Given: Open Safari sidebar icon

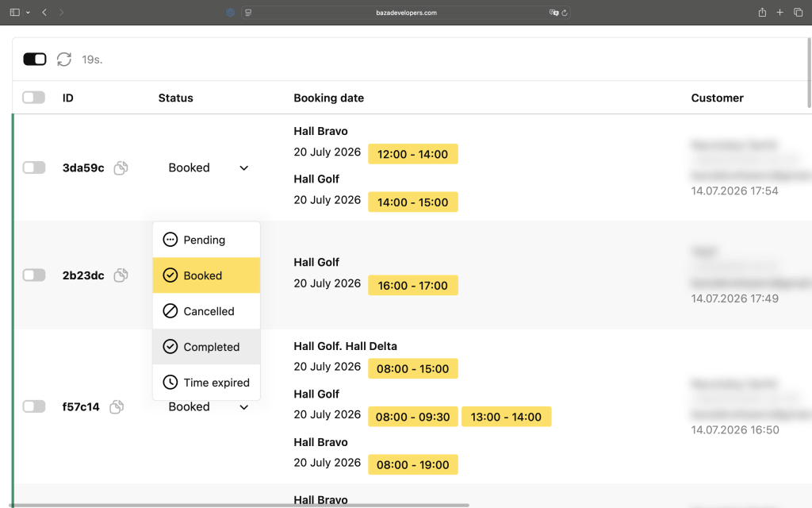Looking at the screenshot, I should [x=15, y=13].
